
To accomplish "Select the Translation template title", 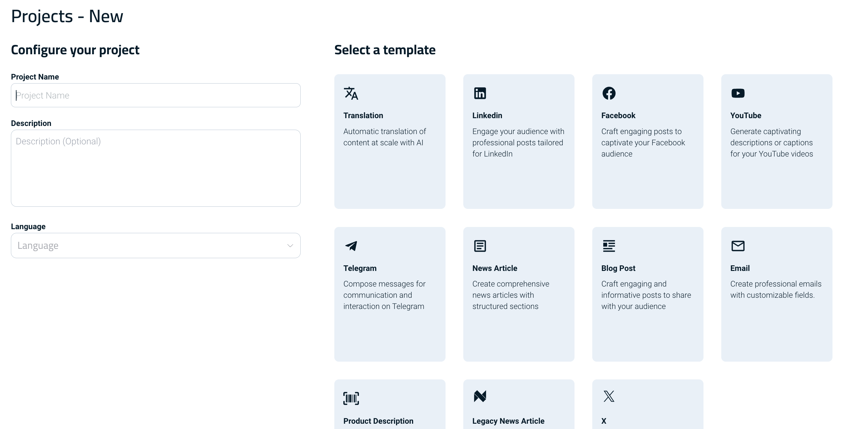I will tap(363, 115).
